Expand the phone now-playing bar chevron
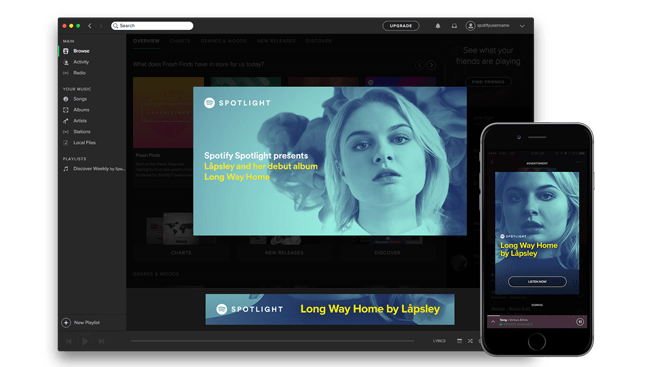 point(493,322)
